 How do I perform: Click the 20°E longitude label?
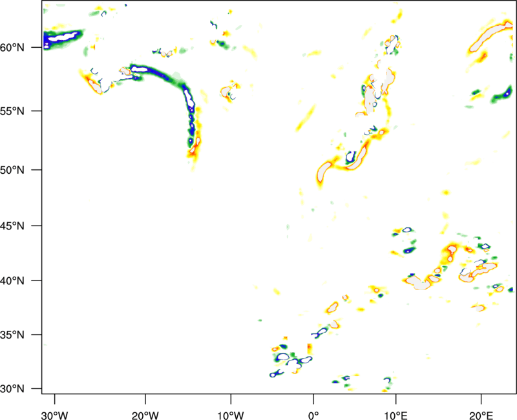click(481, 415)
